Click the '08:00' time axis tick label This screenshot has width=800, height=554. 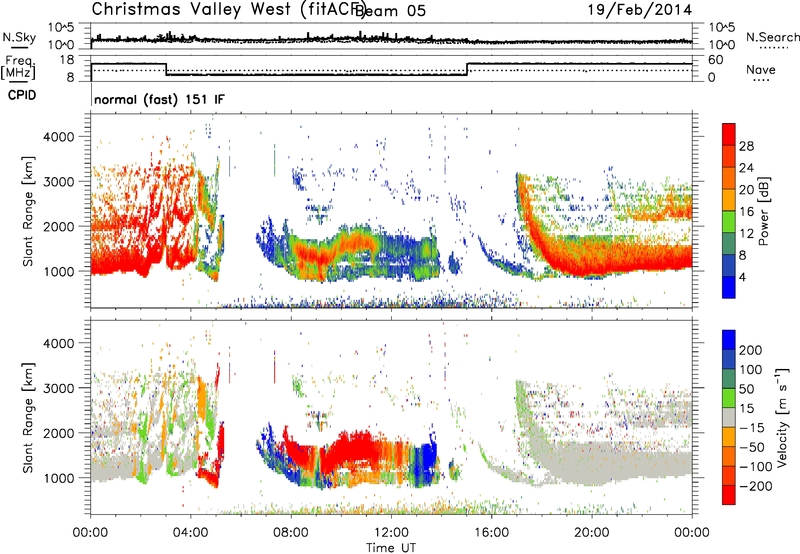(291, 533)
